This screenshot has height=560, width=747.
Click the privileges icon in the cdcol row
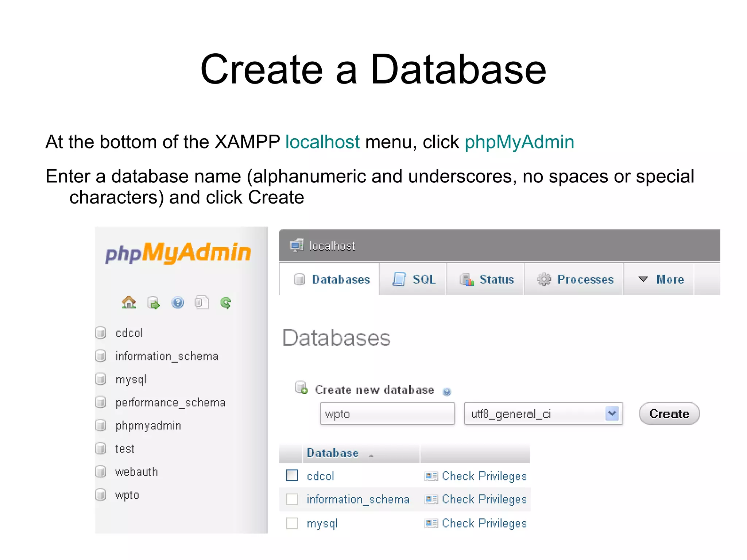(431, 476)
